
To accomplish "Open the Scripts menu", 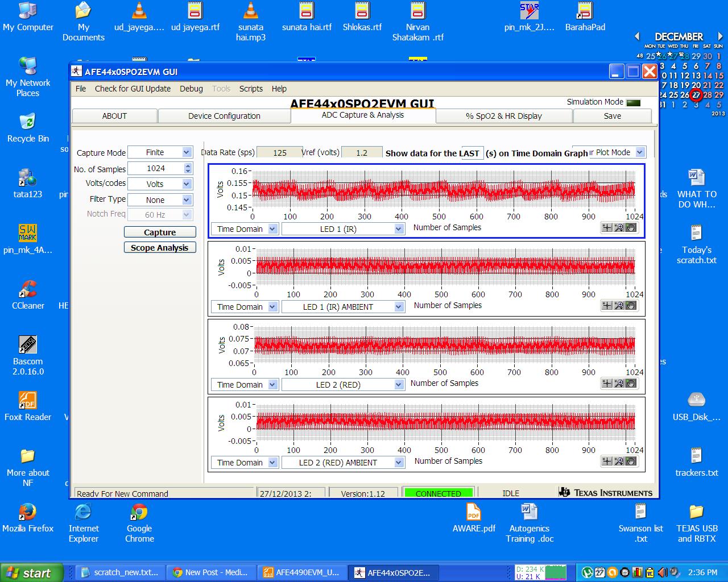I will point(251,89).
